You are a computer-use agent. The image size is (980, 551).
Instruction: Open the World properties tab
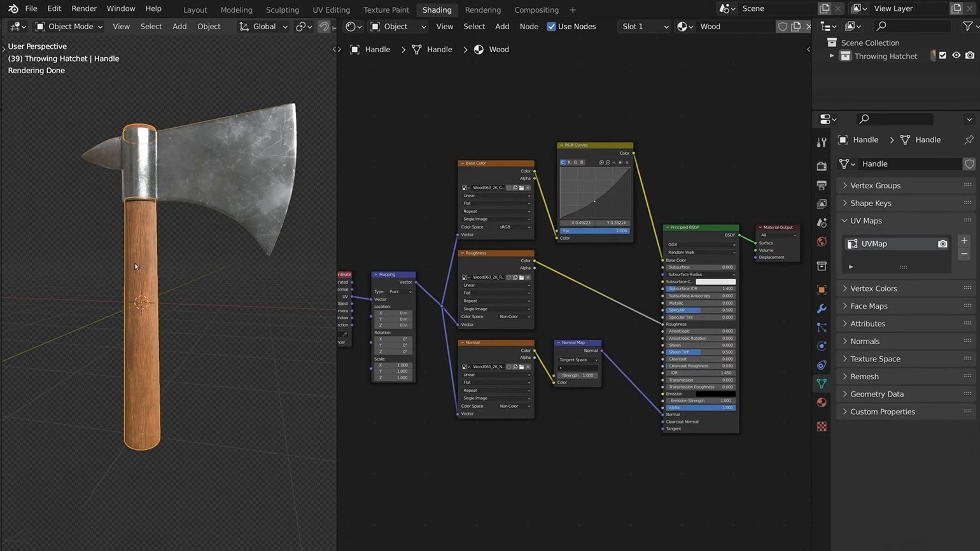tap(822, 242)
